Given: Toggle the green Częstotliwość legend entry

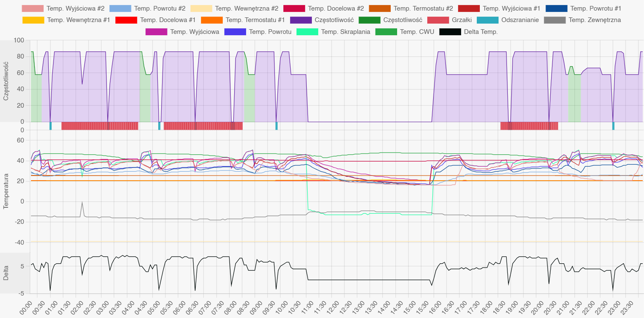Looking at the screenshot, I should click(x=369, y=20).
